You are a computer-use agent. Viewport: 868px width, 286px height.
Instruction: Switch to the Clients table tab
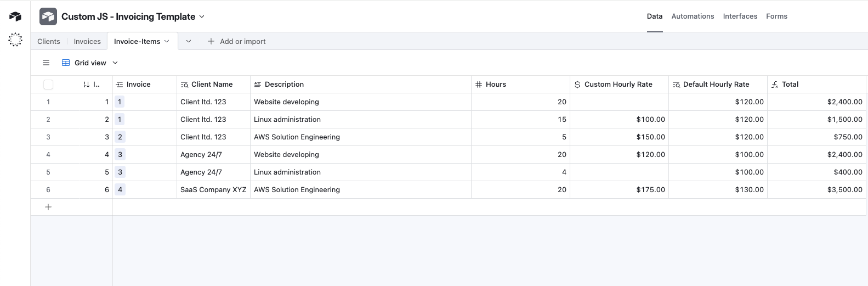(49, 41)
